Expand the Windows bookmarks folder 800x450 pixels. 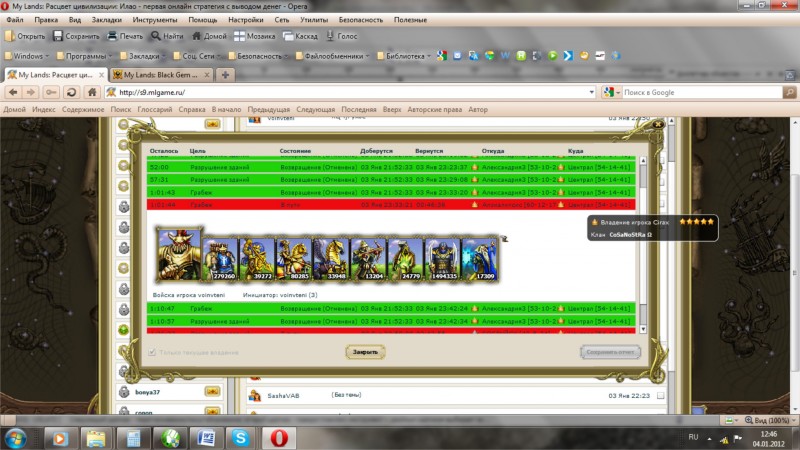(27, 56)
